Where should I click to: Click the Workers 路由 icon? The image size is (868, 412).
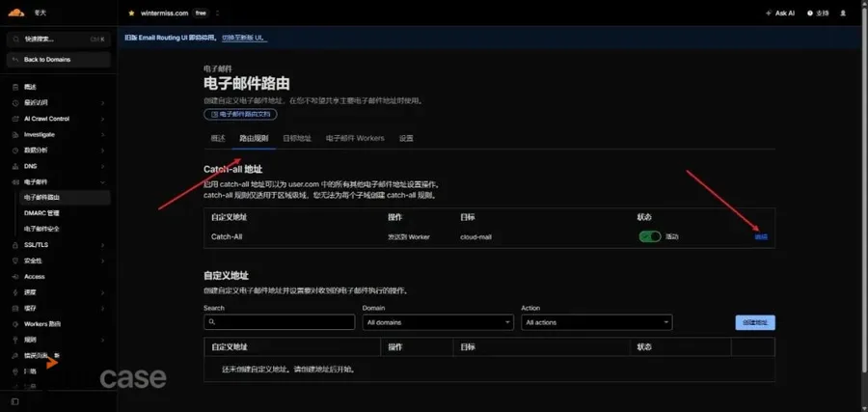point(14,324)
